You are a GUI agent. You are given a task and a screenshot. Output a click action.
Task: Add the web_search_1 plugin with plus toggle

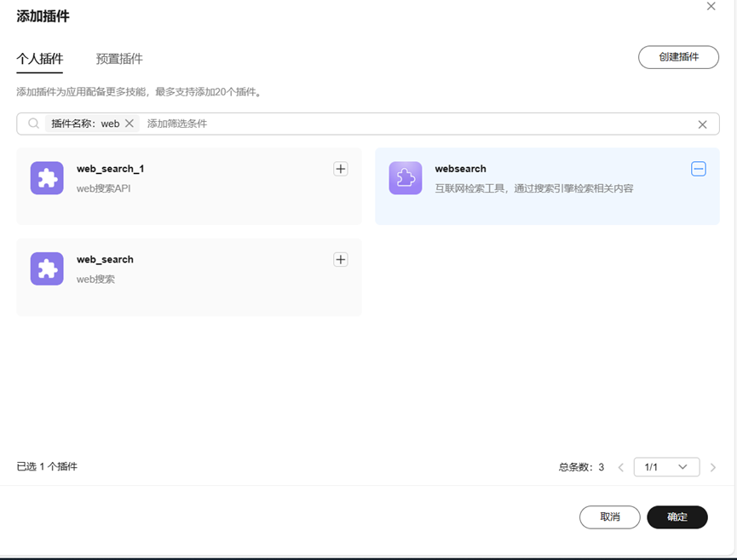click(341, 169)
